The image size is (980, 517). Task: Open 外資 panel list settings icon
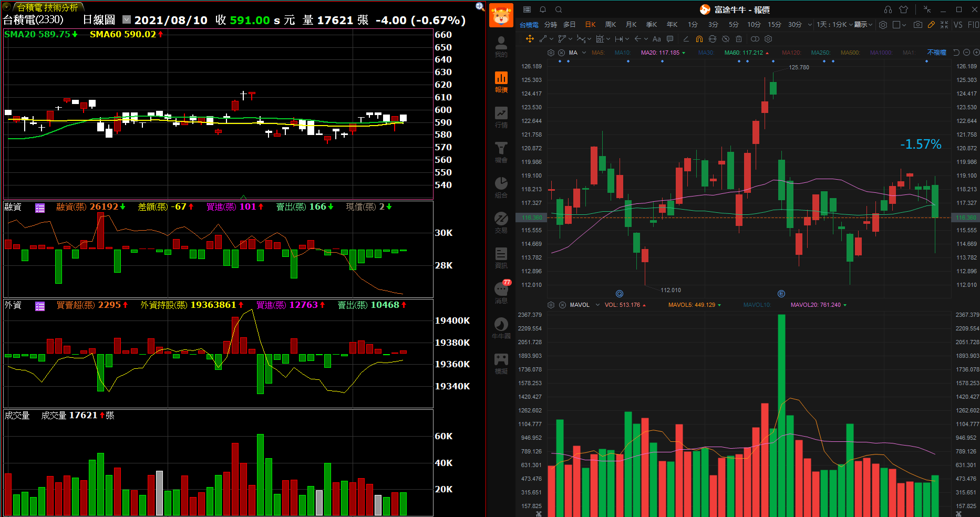pos(40,306)
